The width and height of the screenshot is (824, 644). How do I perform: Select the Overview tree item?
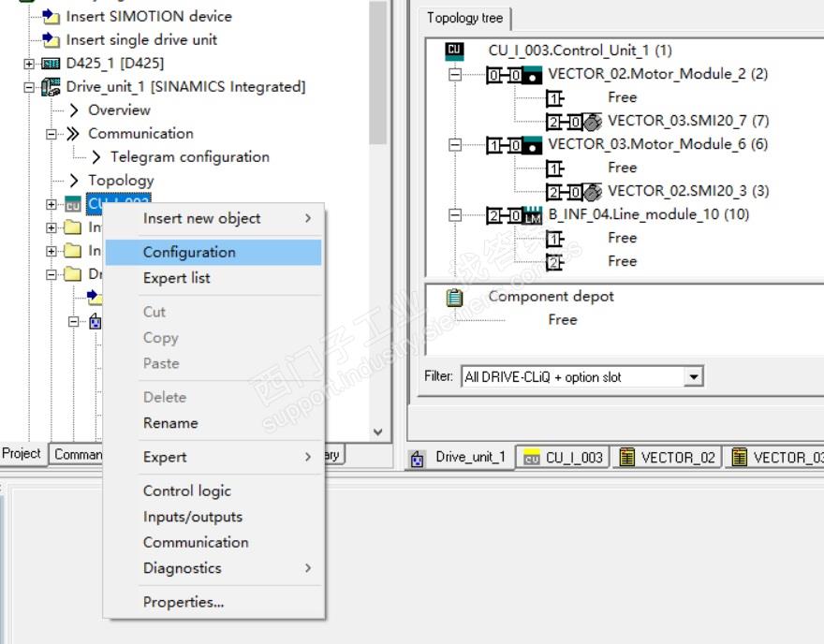pyautogui.click(x=119, y=110)
